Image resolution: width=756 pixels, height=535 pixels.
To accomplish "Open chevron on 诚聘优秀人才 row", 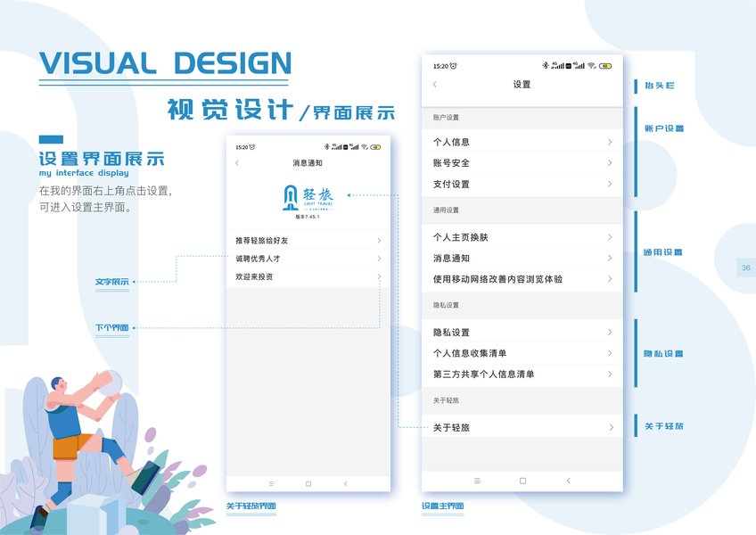I will point(380,259).
